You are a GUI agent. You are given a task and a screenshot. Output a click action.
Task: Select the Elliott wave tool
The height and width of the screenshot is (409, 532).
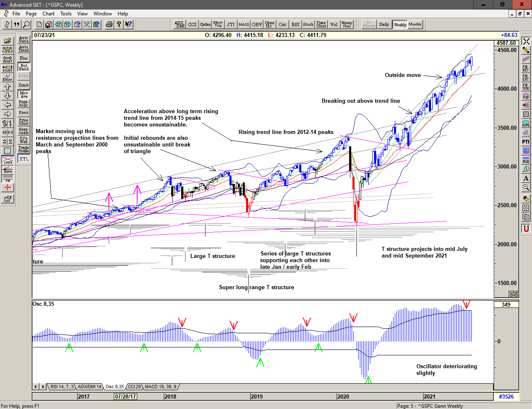pyautogui.click(x=7, y=77)
